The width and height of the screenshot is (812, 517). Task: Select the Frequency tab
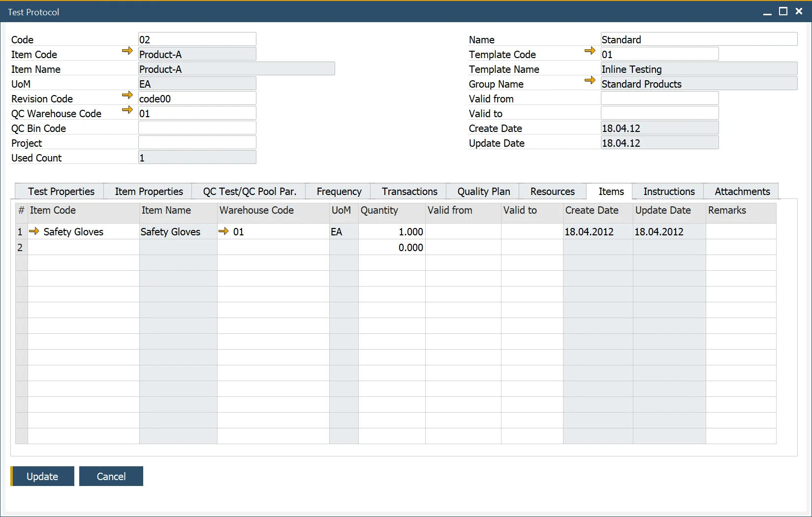(x=339, y=192)
